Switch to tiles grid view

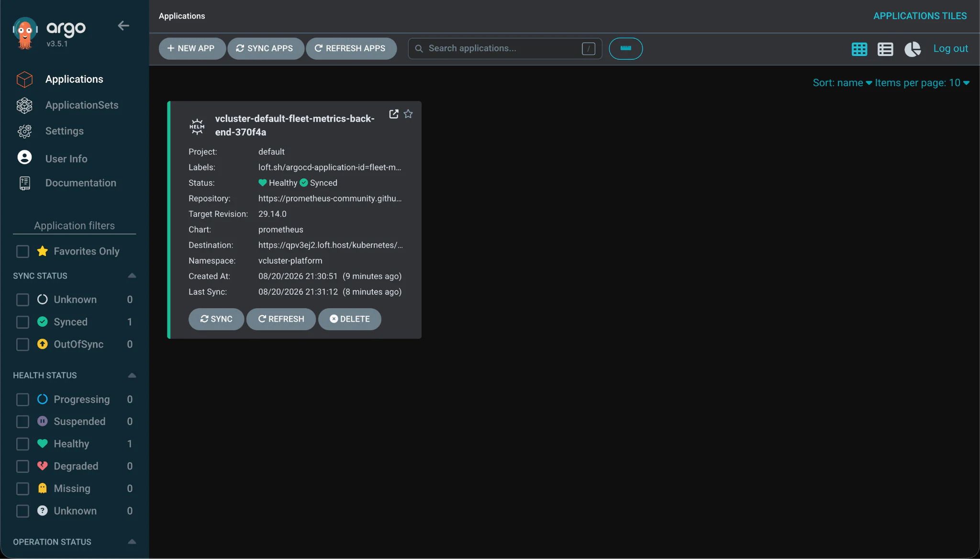[859, 49]
